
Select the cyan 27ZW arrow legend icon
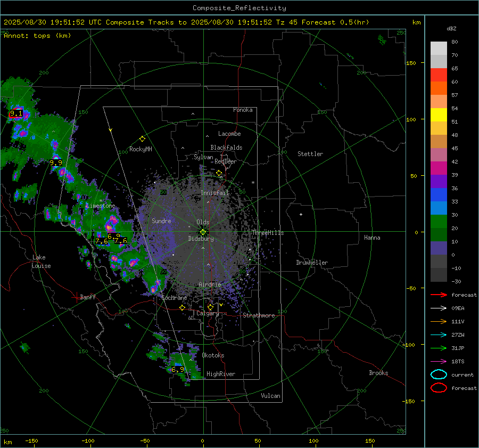click(x=439, y=335)
